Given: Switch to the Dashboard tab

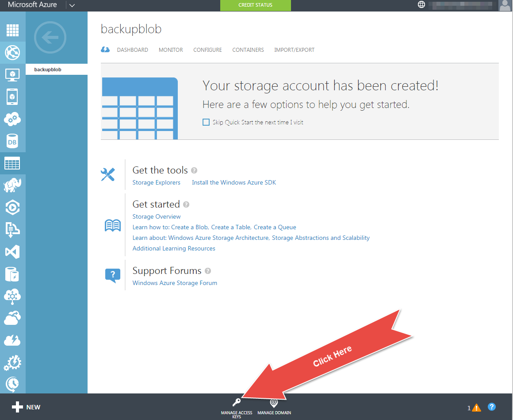Looking at the screenshot, I should point(133,50).
